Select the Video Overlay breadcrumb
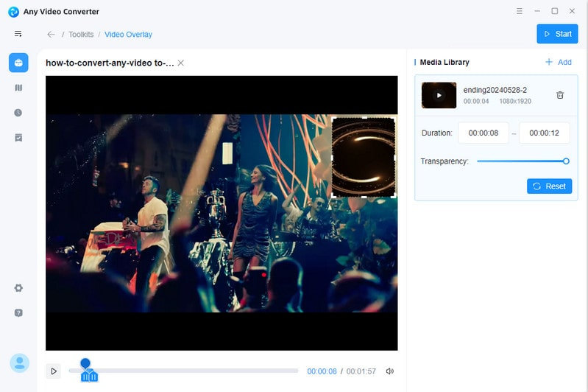Screen dimensions: 588x392 (x=128, y=35)
